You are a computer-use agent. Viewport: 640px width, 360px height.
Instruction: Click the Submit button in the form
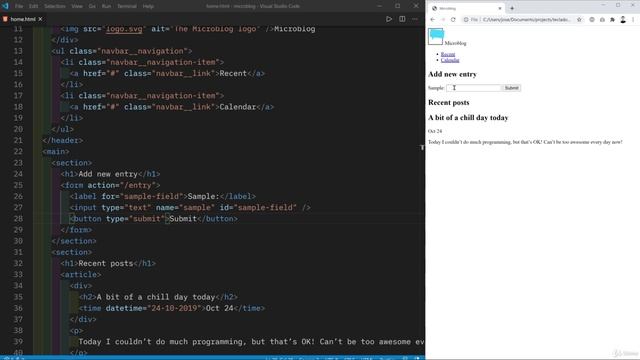(x=511, y=88)
